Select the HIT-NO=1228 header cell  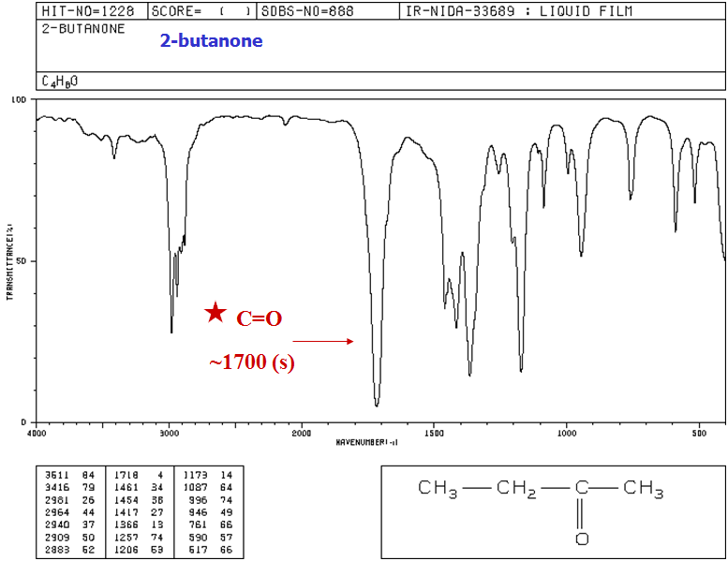88,12
